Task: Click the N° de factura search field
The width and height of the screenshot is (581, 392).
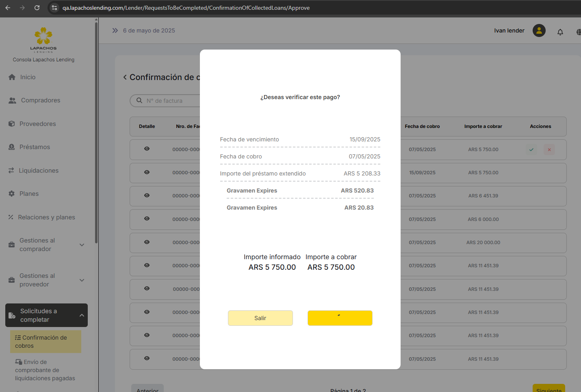Action: [x=171, y=101]
